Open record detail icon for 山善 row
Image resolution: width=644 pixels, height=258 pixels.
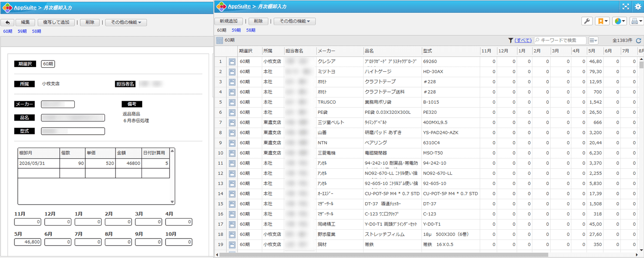tap(232, 133)
